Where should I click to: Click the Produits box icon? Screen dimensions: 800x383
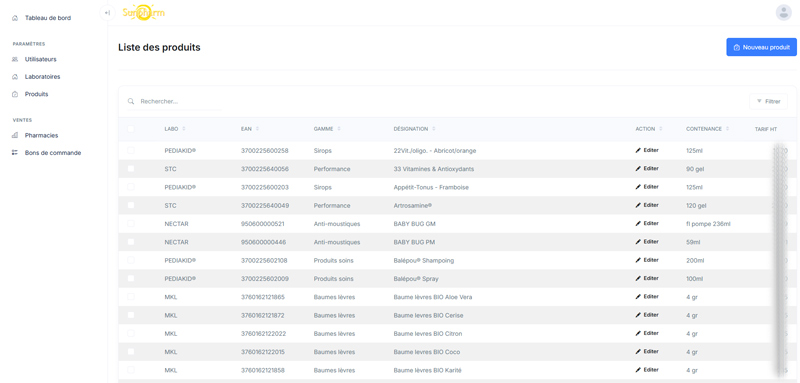pyautogui.click(x=14, y=94)
